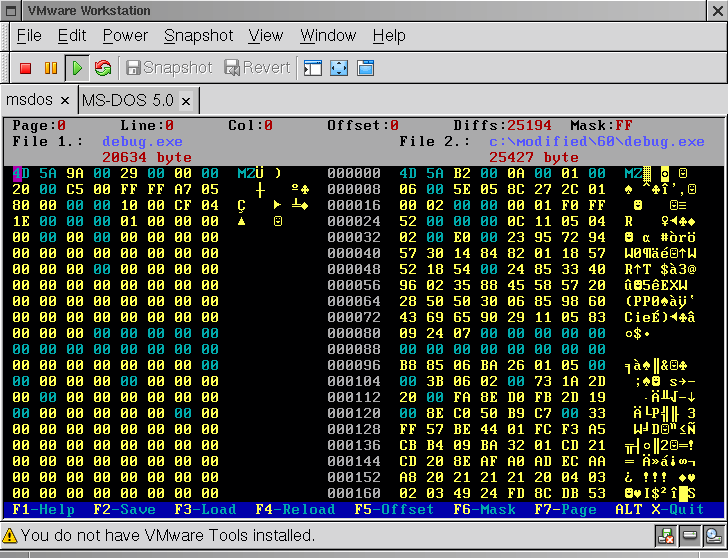Open the View menu
728x558 pixels.
pos(266,36)
